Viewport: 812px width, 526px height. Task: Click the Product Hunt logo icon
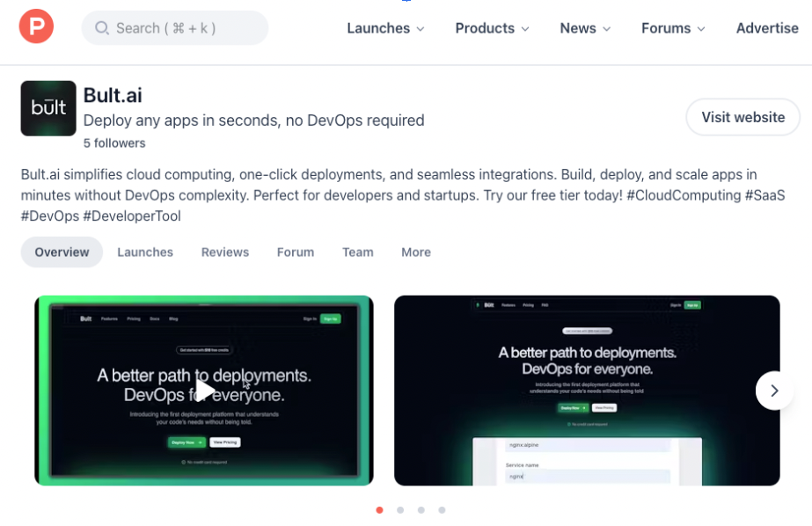click(35, 26)
